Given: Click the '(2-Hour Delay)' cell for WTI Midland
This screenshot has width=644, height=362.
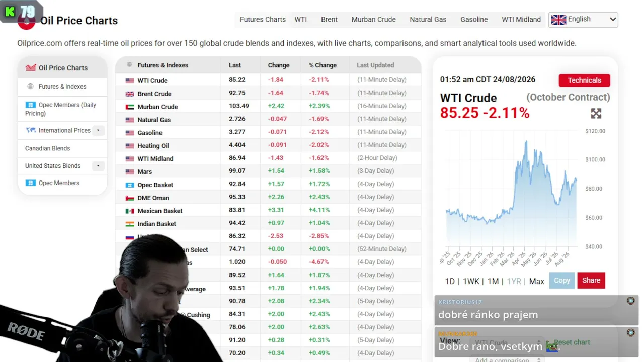Looking at the screenshot, I should 377,158.
